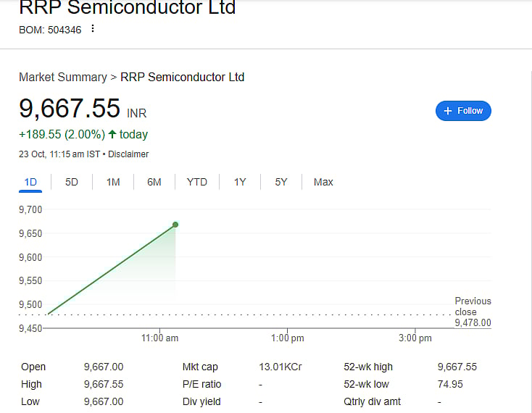This screenshot has height=413, width=532.
Task: Select the YTD chart range
Action: pos(197,182)
